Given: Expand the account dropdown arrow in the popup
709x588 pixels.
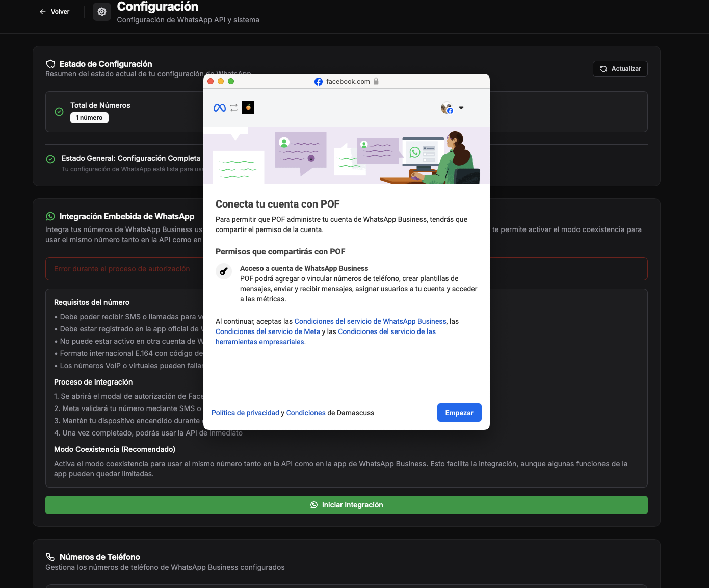Looking at the screenshot, I should tap(461, 108).
